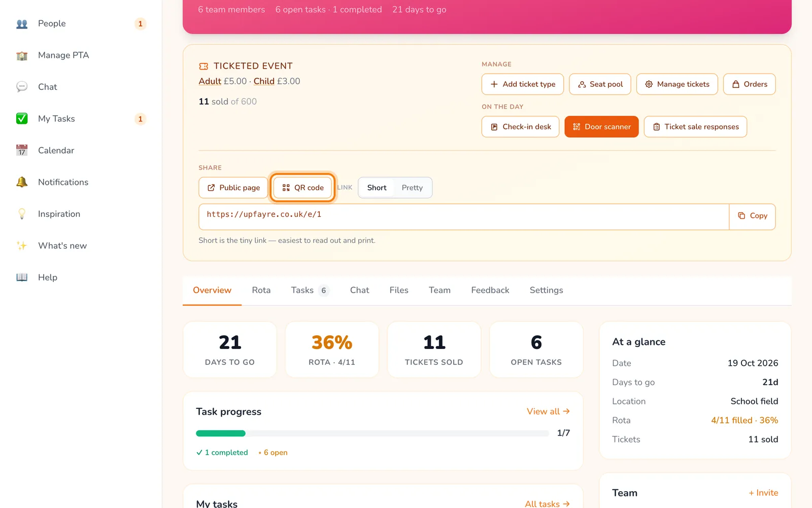812x508 pixels.
Task: Click the '19 Oct 2026' date value
Action: 753,363
